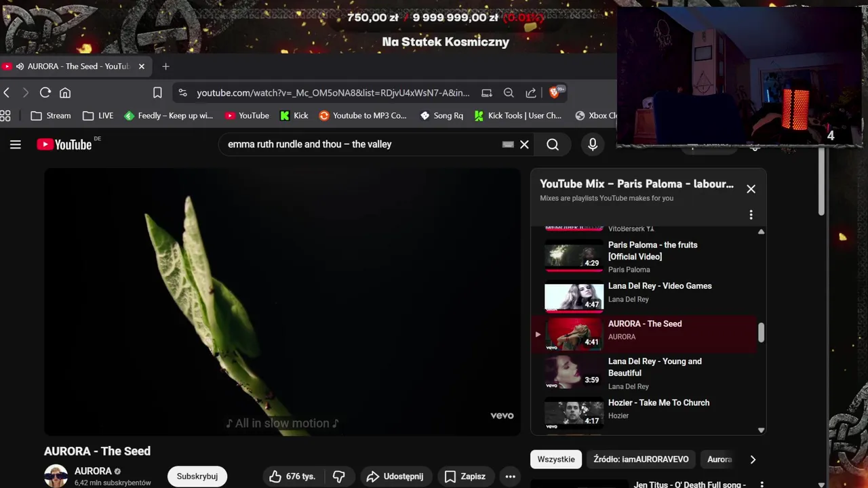Open the AURORA channel avatar
Image resolution: width=868 pixels, height=488 pixels.
point(56,476)
